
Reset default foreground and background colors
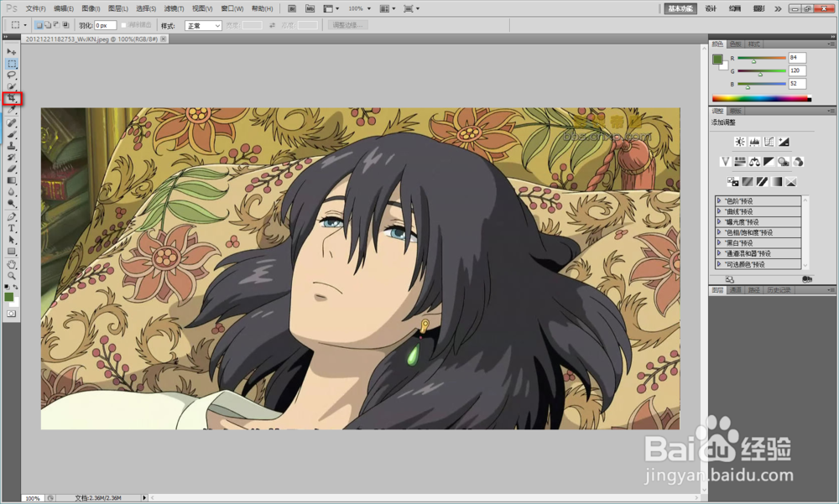pos(7,288)
